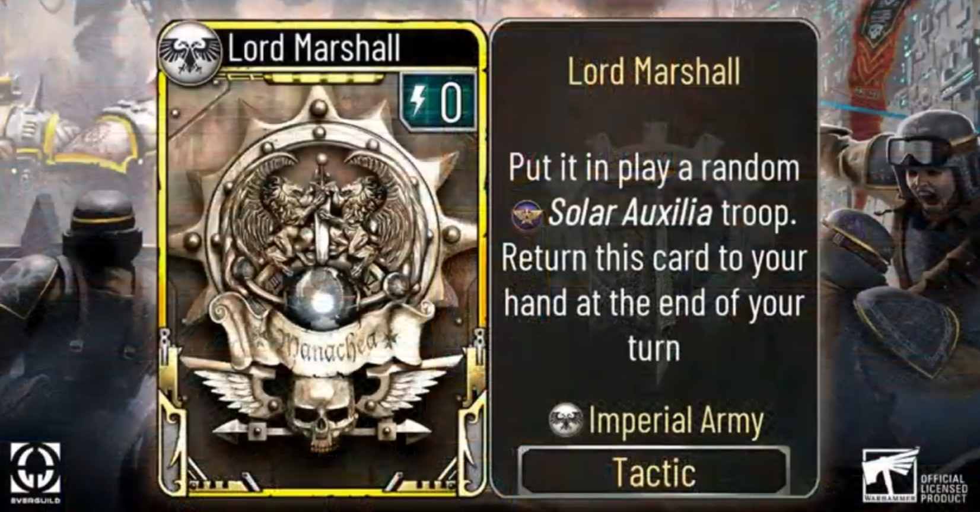Select the Tactic card type label
Image resolution: width=980 pixels, height=512 pixels.
point(654,472)
